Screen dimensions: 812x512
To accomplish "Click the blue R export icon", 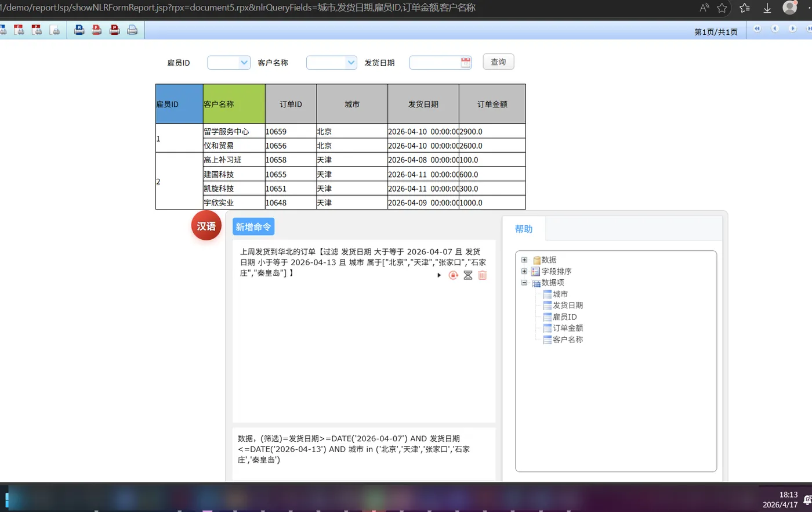I will [79, 30].
